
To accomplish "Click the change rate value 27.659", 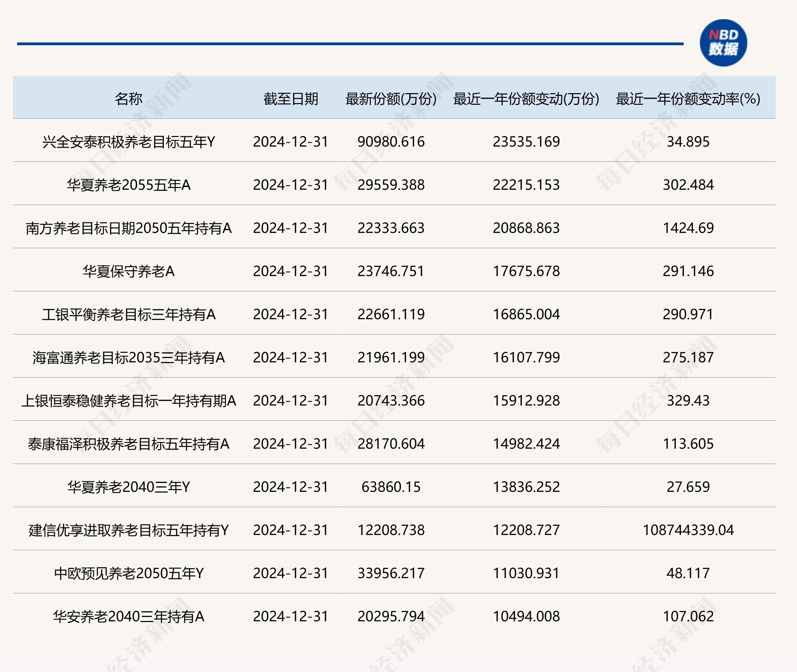I will pos(688,487).
